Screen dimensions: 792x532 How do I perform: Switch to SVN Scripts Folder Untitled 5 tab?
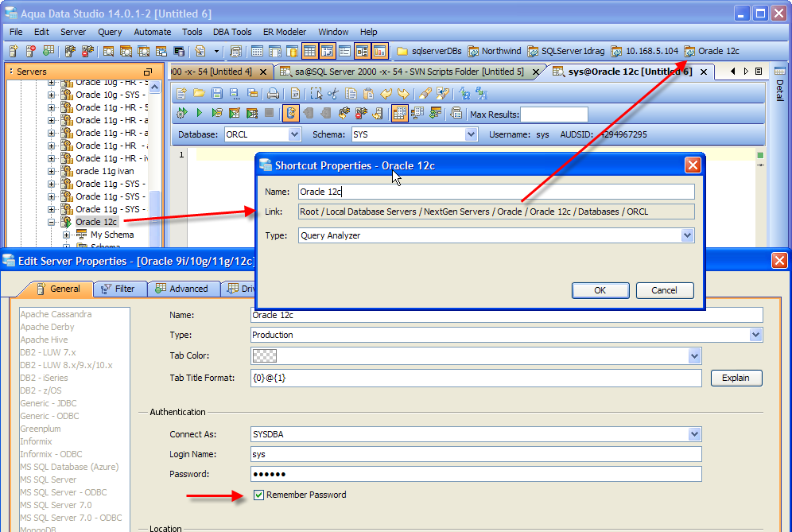pos(410,72)
